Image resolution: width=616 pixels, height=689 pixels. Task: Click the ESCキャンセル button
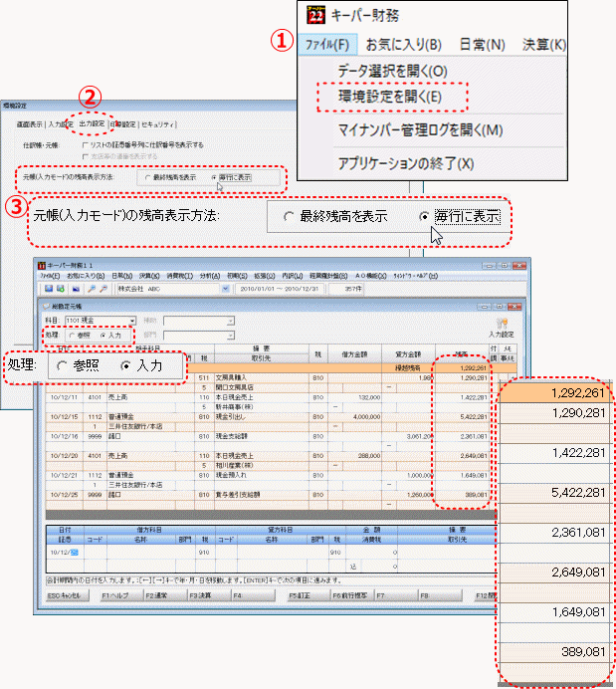tap(68, 595)
